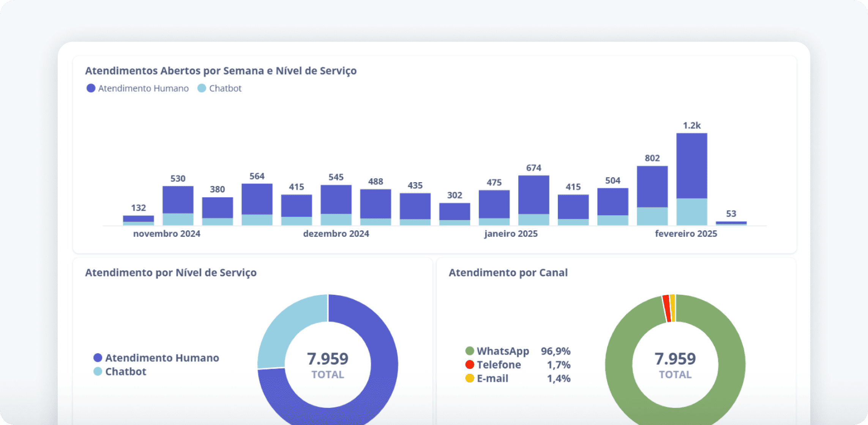
Task: Click the novembro 2024 axis label
Action: [167, 234]
